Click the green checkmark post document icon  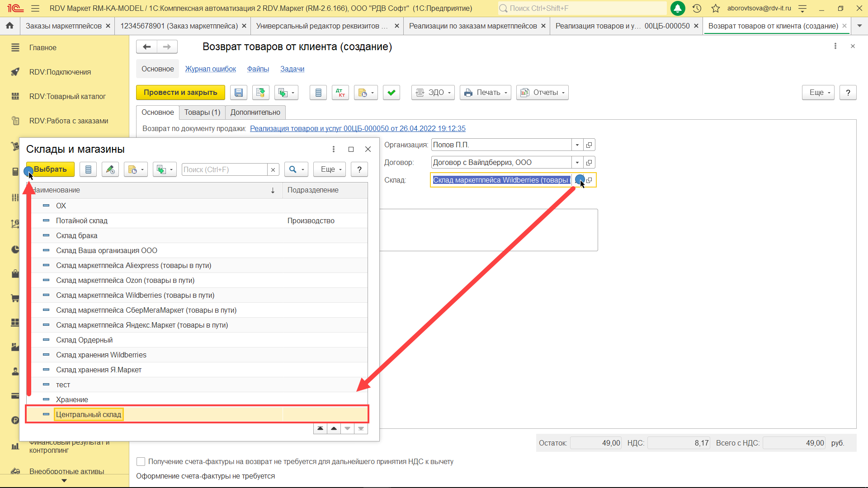click(x=391, y=93)
